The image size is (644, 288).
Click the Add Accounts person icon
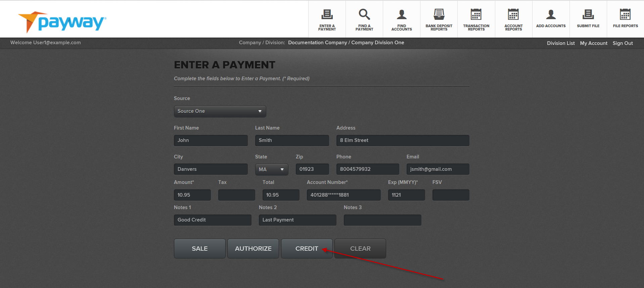click(x=551, y=15)
